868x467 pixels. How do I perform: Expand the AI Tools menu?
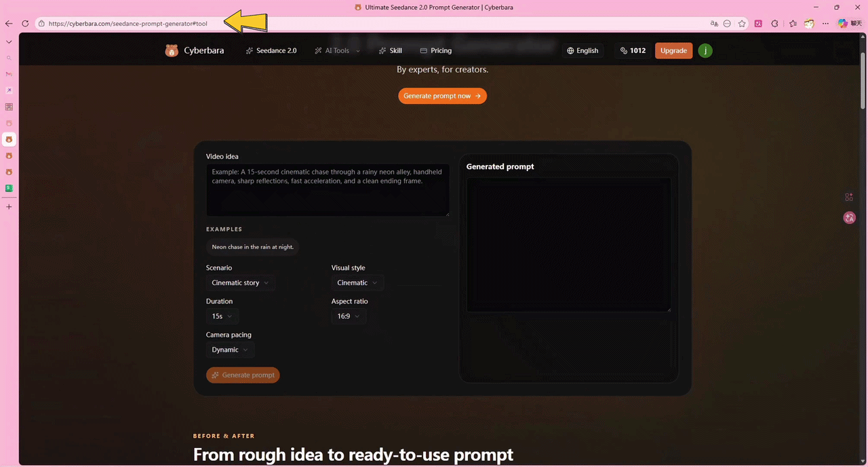coord(337,50)
